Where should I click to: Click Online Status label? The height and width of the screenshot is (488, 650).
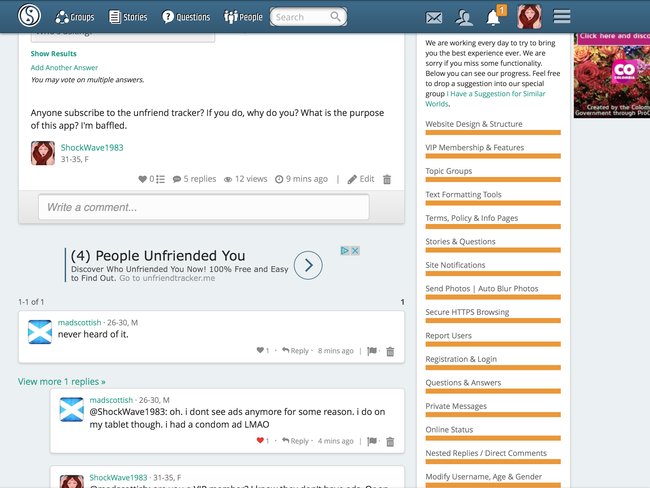pyautogui.click(x=449, y=430)
